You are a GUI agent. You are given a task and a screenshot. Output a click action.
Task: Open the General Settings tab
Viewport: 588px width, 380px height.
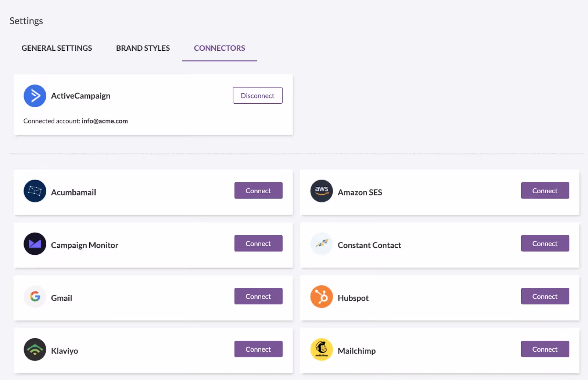pos(57,48)
